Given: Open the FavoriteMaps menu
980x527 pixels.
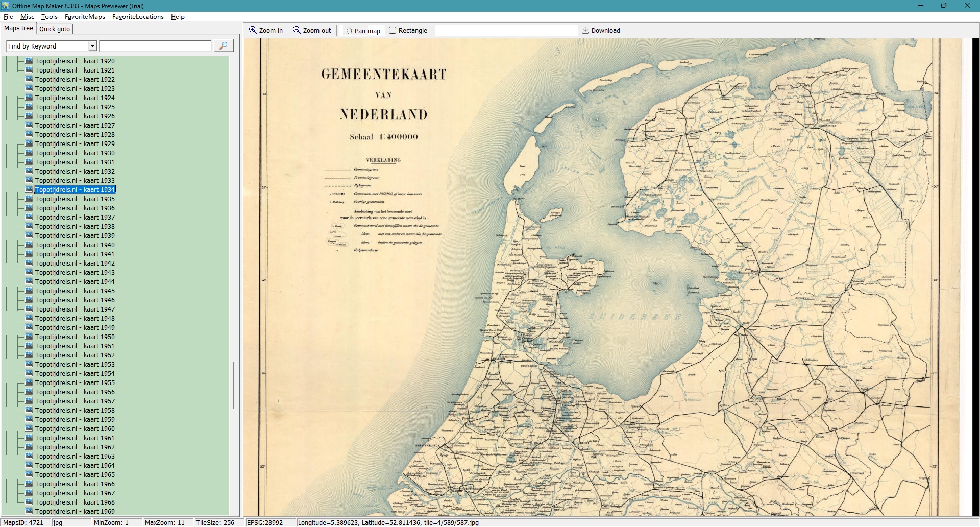Looking at the screenshot, I should (x=85, y=17).
